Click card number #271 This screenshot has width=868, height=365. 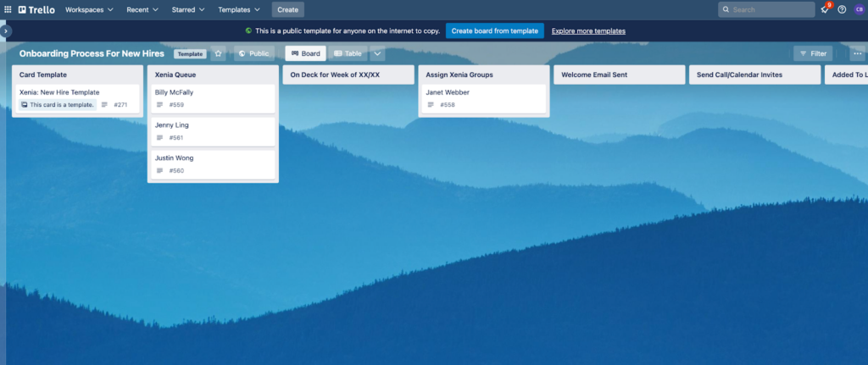[121, 104]
